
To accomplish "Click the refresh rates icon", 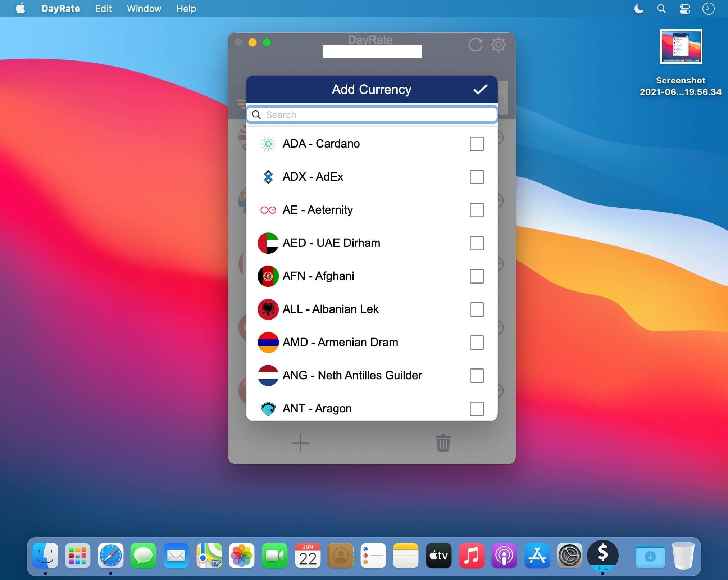I will click(475, 45).
